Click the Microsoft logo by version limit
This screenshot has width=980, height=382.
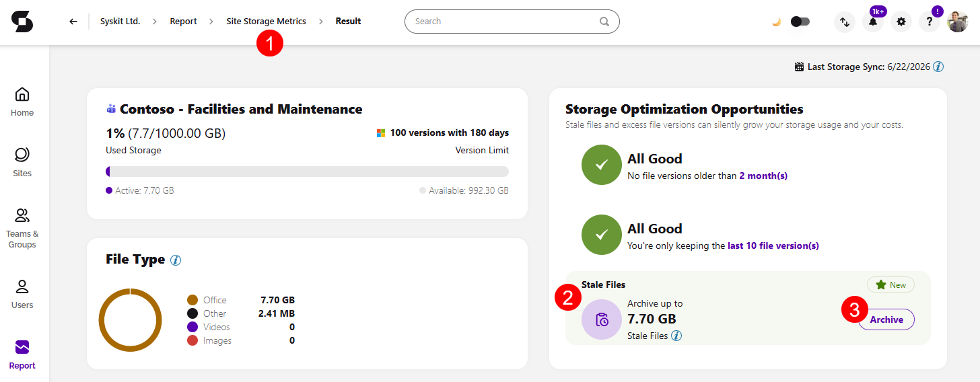click(x=381, y=132)
